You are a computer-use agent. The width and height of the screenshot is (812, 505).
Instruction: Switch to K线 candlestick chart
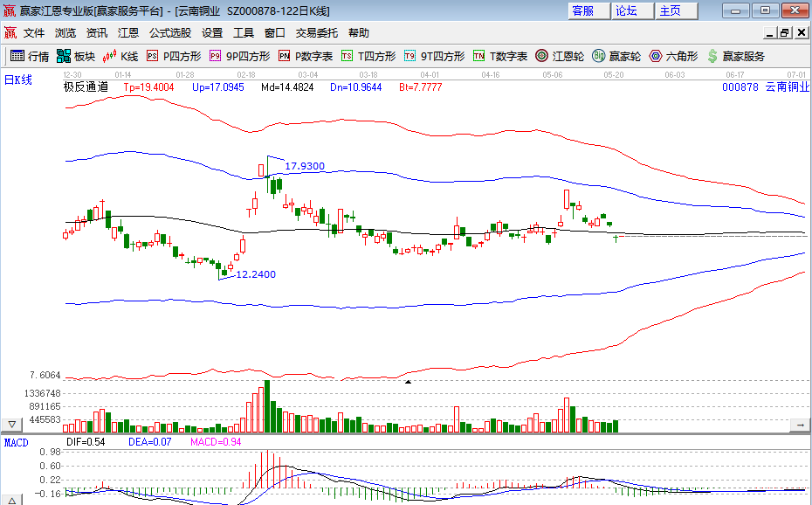click(x=120, y=56)
